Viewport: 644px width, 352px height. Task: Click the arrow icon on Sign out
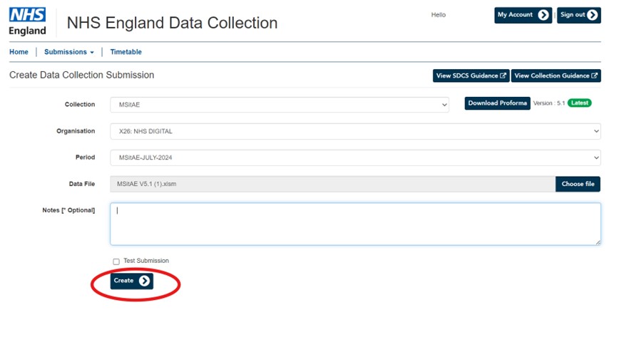click(x=592, y=15)
